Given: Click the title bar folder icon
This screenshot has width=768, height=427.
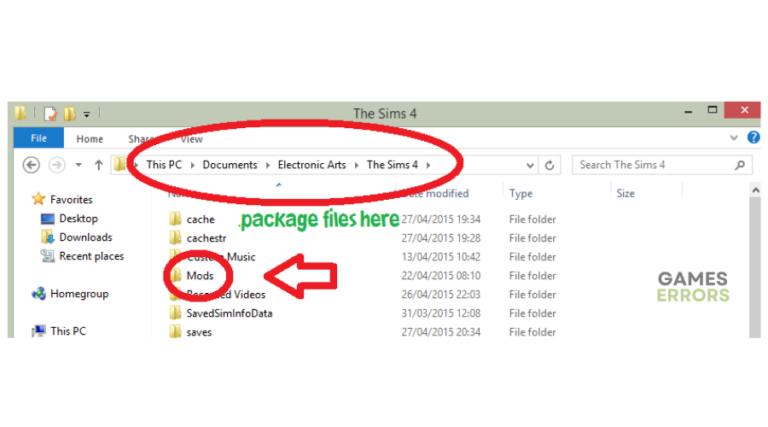Looking at the screenshot, I should [x=21, y=113].
